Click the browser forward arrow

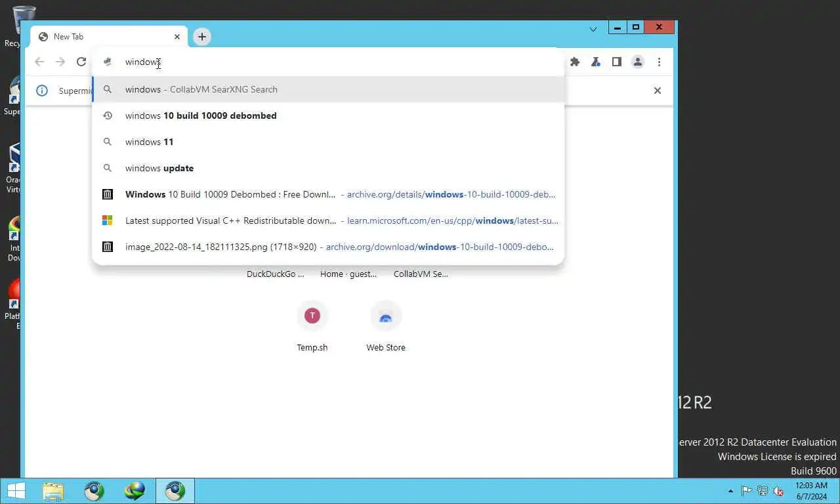click(x=60, y=62)
